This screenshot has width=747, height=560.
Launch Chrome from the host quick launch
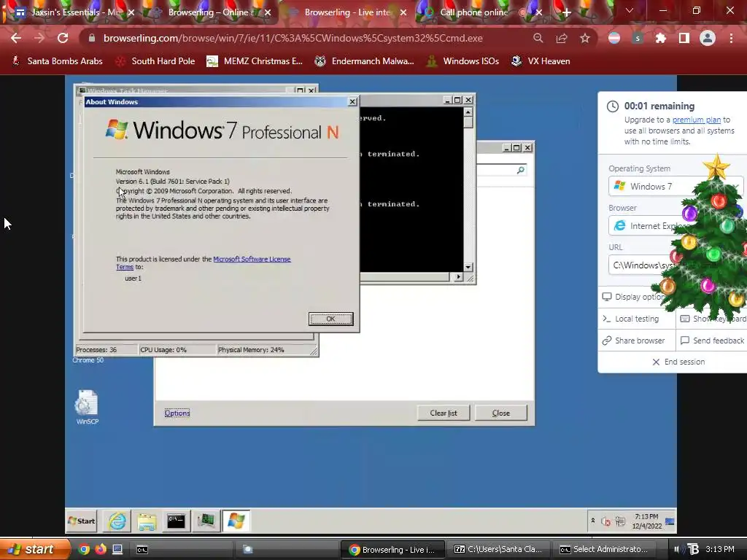[x=84, y=550]
